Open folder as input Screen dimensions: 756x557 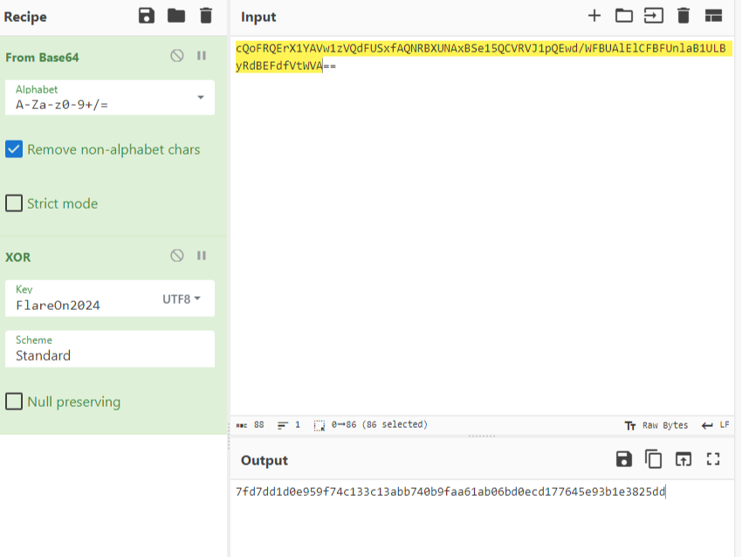coord(623,16)
